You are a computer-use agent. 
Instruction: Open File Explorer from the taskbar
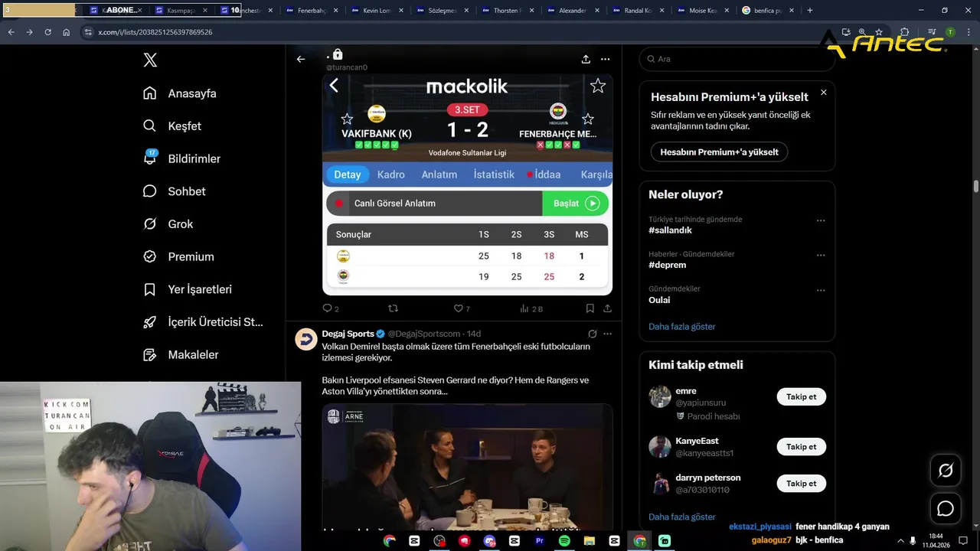(x=589, y=540)
